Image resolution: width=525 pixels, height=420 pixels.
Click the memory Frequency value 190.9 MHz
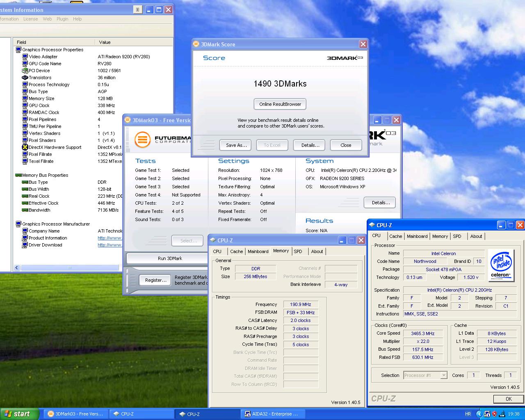pos(301,304)
